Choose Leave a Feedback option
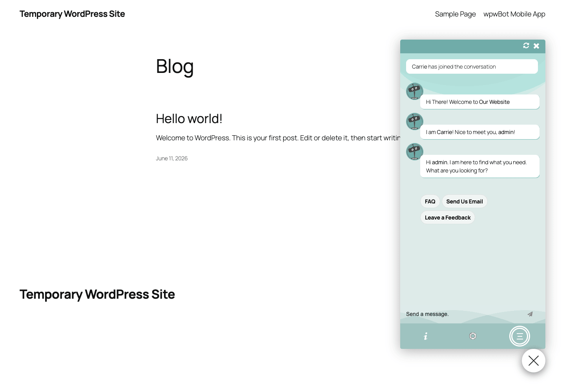 [448, 218]
